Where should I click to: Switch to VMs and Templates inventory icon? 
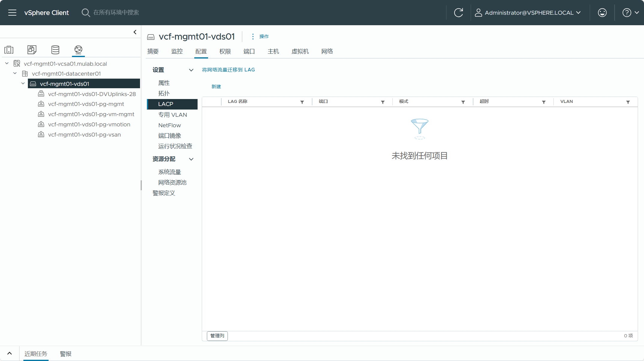tap(32, 50)
